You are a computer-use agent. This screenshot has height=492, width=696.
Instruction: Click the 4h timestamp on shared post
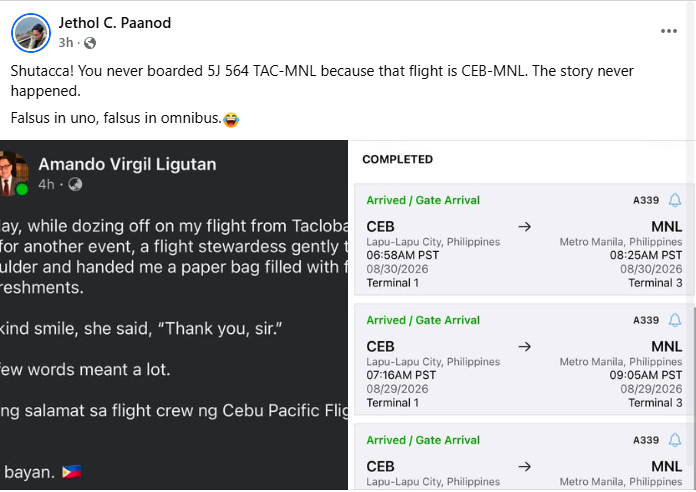pyautogui.click(x=46, y=184)
